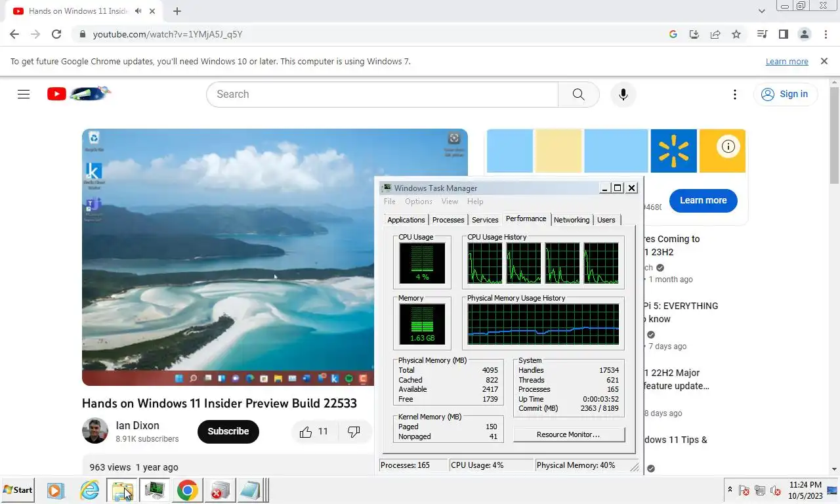
Task: Switch to Chrome on the taskbar
Action: pos(187,490)
